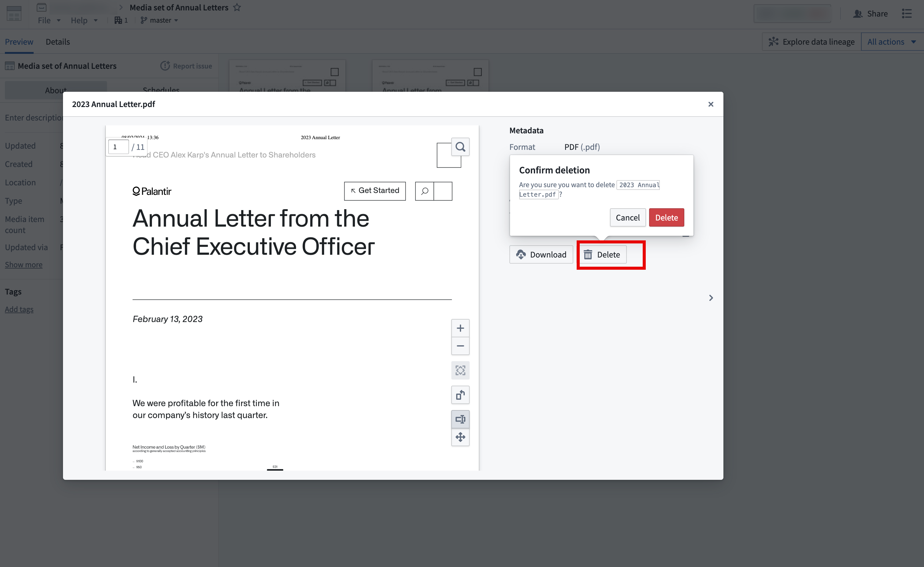Screen dimensions: 924x567
Task: Click Cancel in the deletion dialog
Action: (627, 217)
